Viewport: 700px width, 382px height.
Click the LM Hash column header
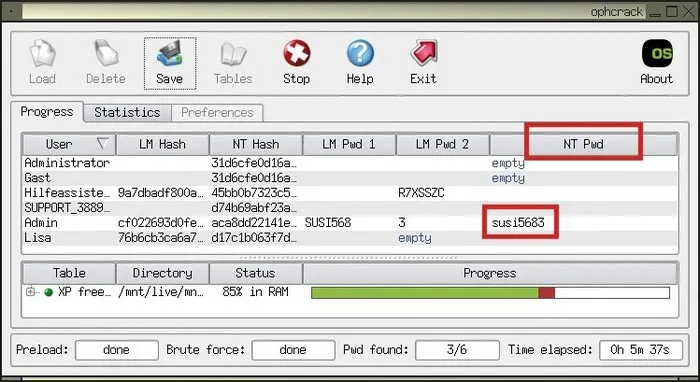coord(162,144)
